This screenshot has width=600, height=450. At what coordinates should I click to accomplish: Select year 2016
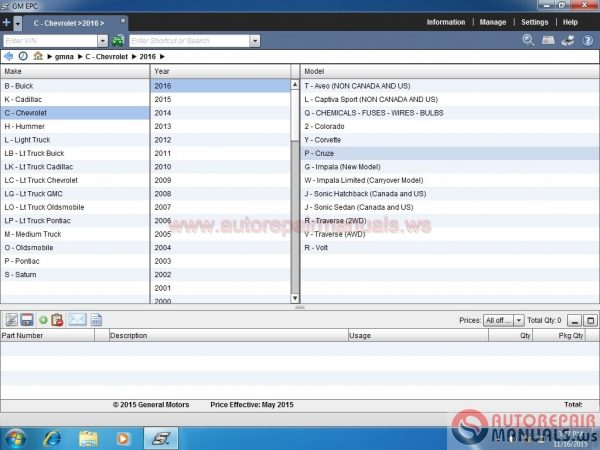pyautogui.click(x=221, y=86)
